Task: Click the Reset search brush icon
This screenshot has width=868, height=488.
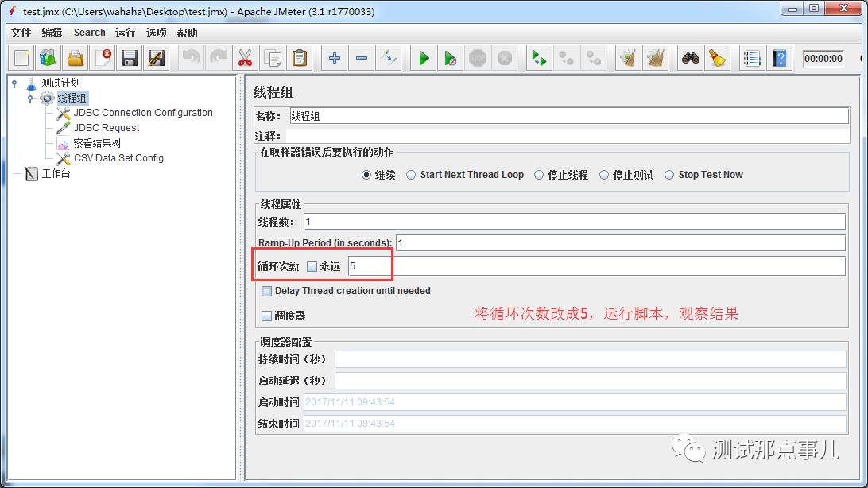Action: click(x=718, y=58)
